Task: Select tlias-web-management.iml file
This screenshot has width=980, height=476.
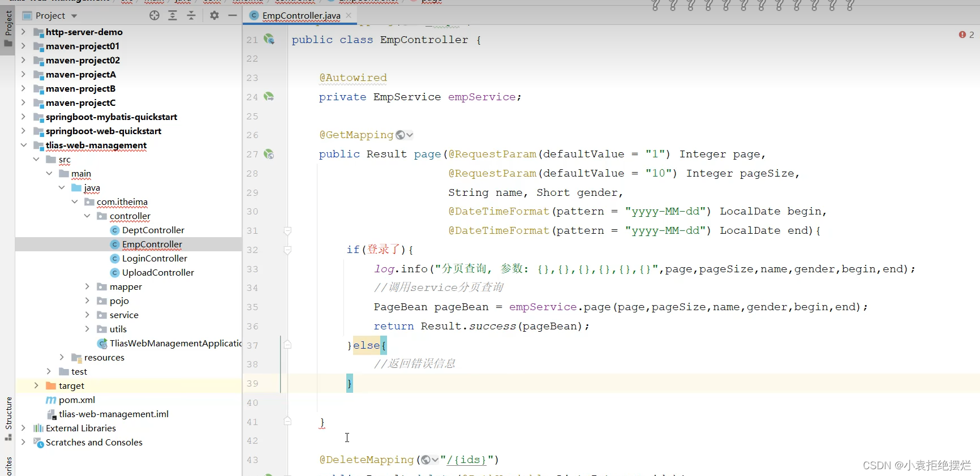Action: click(114, 414)
